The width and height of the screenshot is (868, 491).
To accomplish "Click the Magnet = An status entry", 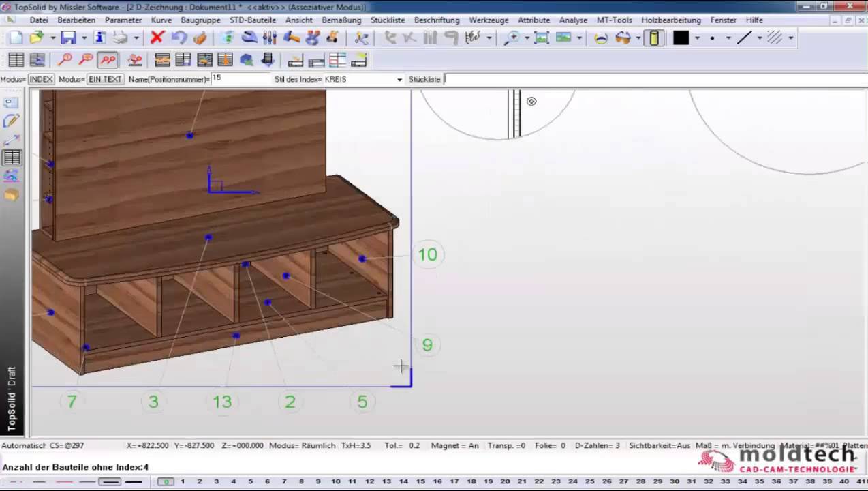I will click(x=454, y=445).
